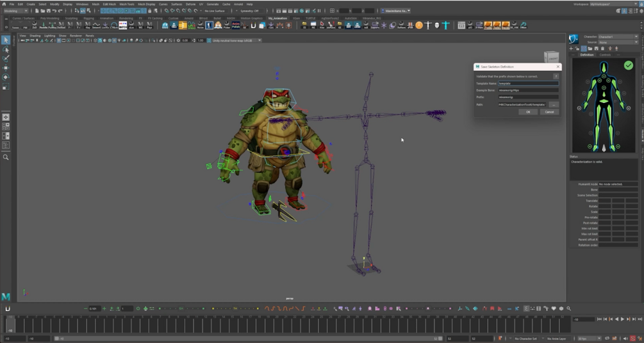644x343 pixels.
Task: Click the time slider ruler track
Action: click(x=288, y=324)
